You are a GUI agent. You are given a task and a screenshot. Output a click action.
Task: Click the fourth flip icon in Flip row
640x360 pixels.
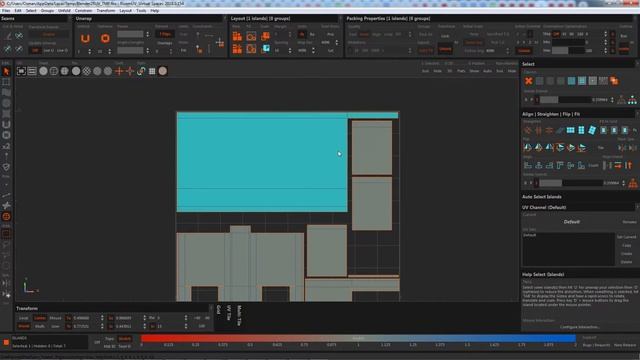pyautogui.click(x=560, y=147)
